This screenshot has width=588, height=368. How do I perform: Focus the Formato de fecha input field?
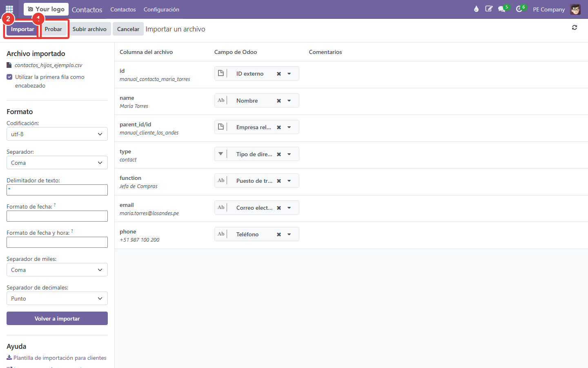pos(57,216)
